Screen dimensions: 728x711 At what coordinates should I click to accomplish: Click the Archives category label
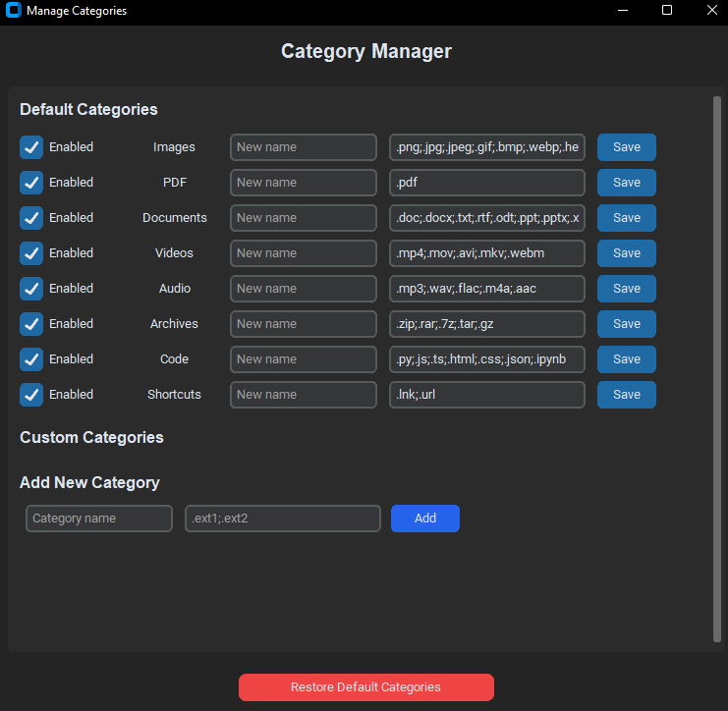click(174, 323)
